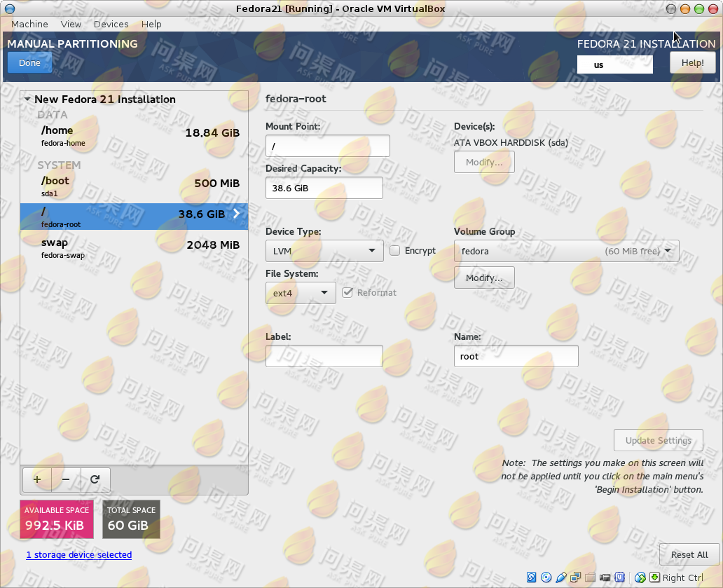
Task: Click the reload storage configuration icon
Action: point(95,479)
